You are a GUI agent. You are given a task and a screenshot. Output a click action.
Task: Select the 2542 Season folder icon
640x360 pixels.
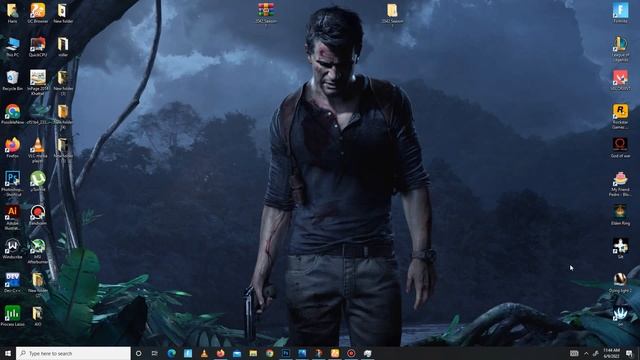[x=392, y=14]
